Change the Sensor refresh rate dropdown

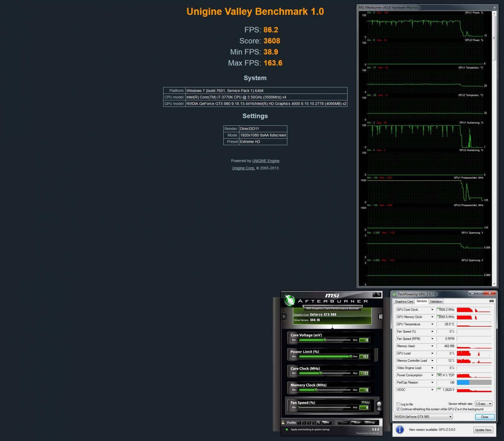[x=484, y=404]
